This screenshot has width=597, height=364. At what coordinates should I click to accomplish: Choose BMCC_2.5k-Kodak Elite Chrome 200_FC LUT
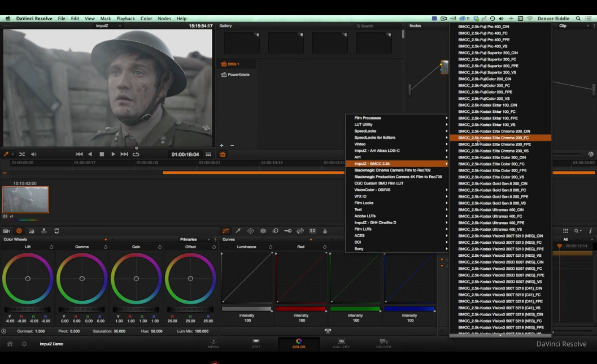500,138
